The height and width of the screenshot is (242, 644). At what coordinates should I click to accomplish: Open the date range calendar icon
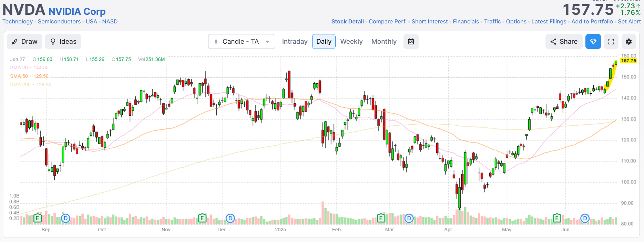pyautogui.click(x=411, y=42)
